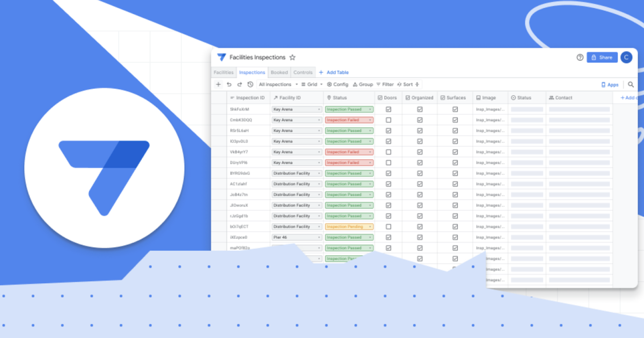The image size is (644, 338).
Task: Select the Inspection Passed tag in row JoB4z7tn
Action: click(x=349, y=195)
